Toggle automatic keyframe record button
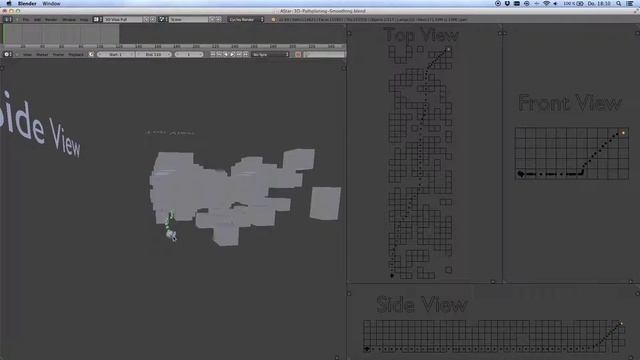This screenshot has height=360, width=640. click(298, 54)
